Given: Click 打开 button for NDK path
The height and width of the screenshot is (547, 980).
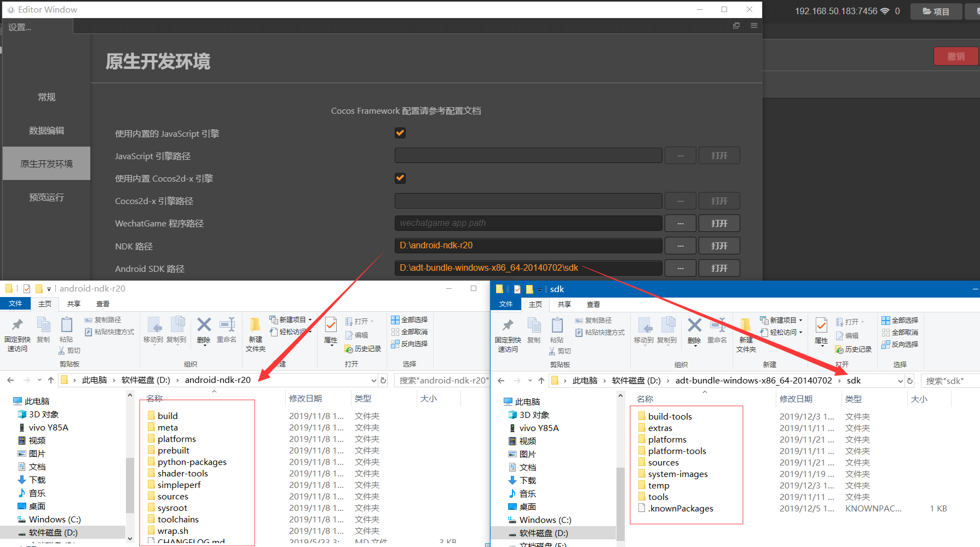Looking at the screenshot, I should click(719, 246).
